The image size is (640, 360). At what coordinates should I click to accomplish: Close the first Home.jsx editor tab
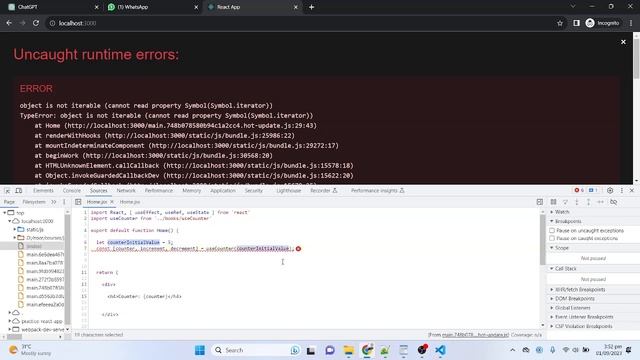[112, 202]
